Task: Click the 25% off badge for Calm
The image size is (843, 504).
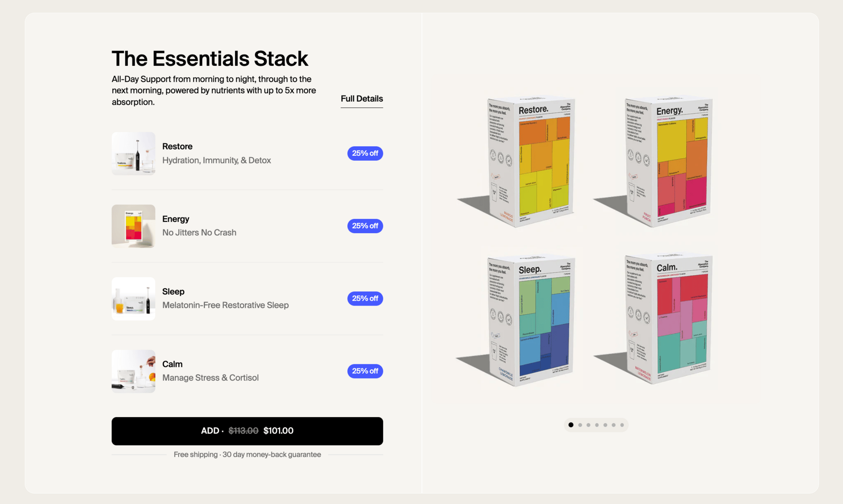Action: pyautogui.click(x=365, y=371)
